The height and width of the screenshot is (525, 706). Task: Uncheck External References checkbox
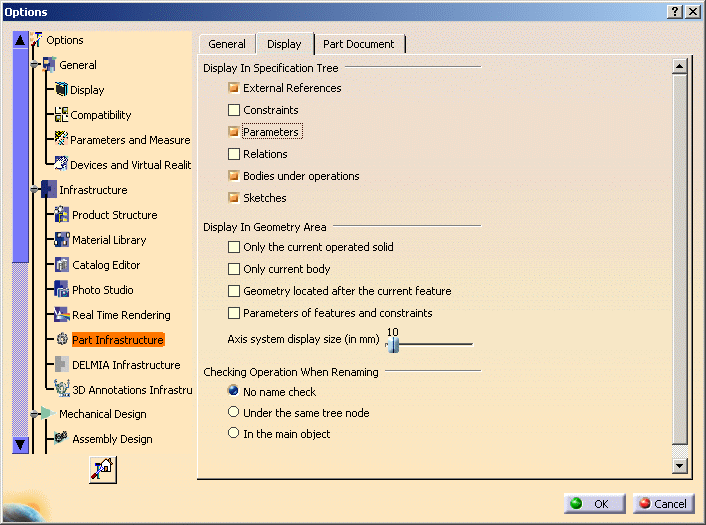click(234, 88)
